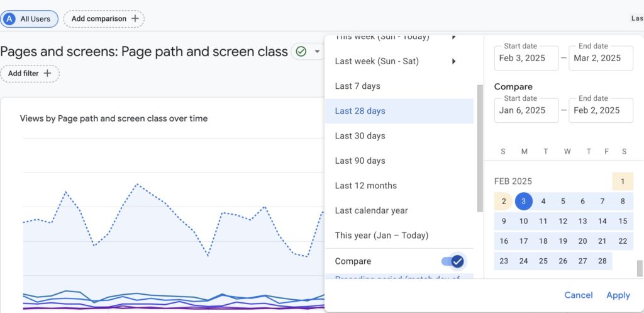Viewport: 644px width, 313px height.
Task: Choose This year (Jan – Today) preset
Action: [399, 236]
